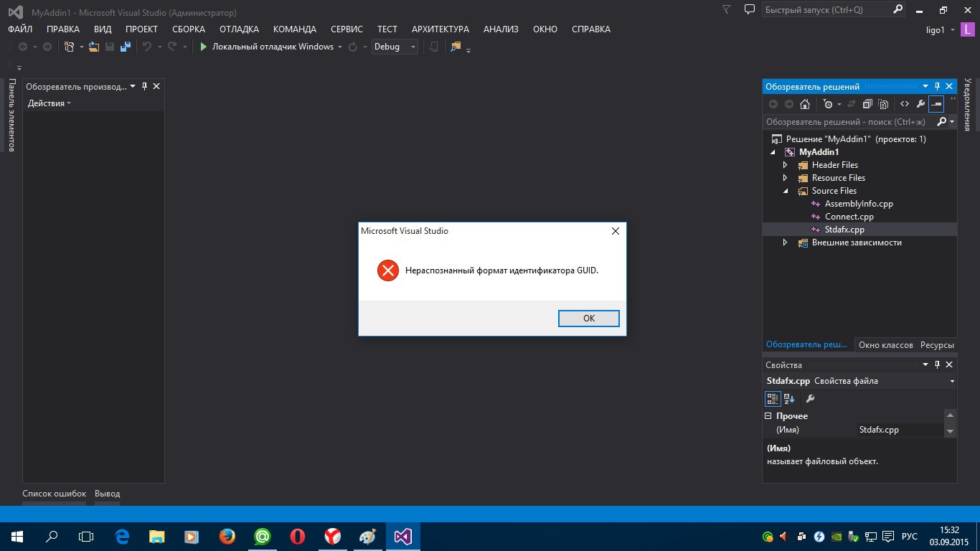The height and width of the screenshot is (551, 980).
Task: Click the Home icon in Solution Explorer
Action: point(805,104)
